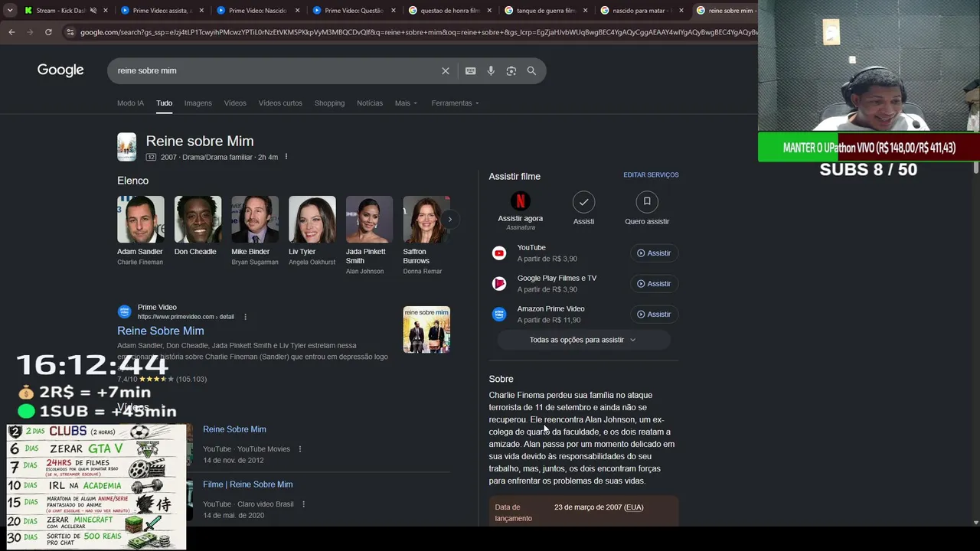This screenshot has height=551, width=980.
Task: Switch to the 'tanque de guerra film' browser tab
Action: (546, 11)
